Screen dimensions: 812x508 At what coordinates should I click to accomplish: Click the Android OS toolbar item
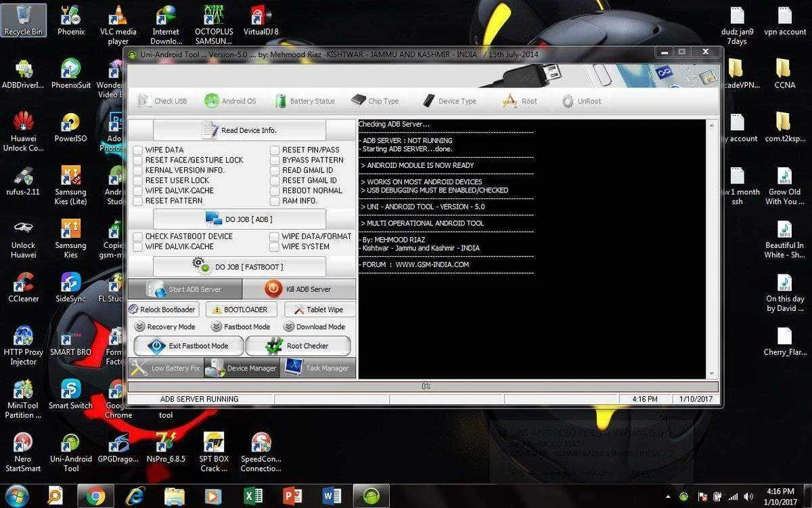(x=230, y=101)
